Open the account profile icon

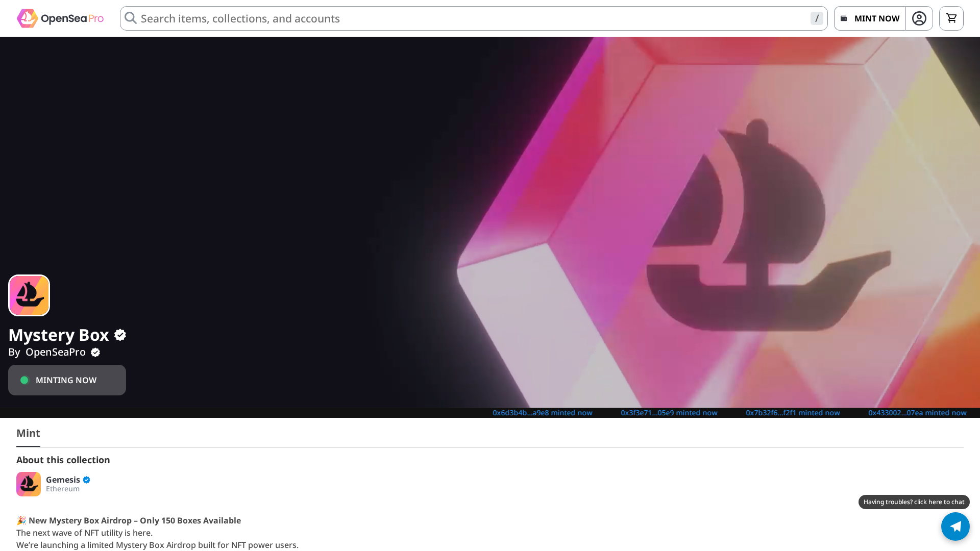[x=919, y=18]
